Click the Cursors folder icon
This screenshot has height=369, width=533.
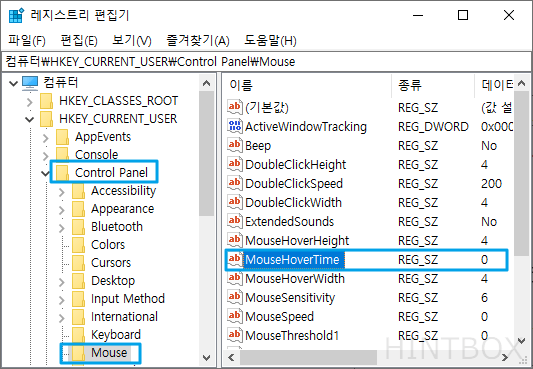[x=78, y=263]
